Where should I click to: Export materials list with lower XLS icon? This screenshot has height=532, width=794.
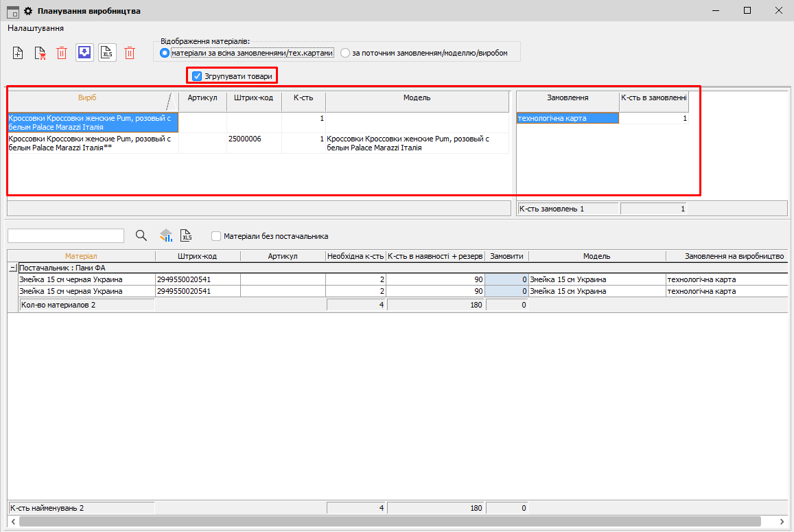[186, 235]
